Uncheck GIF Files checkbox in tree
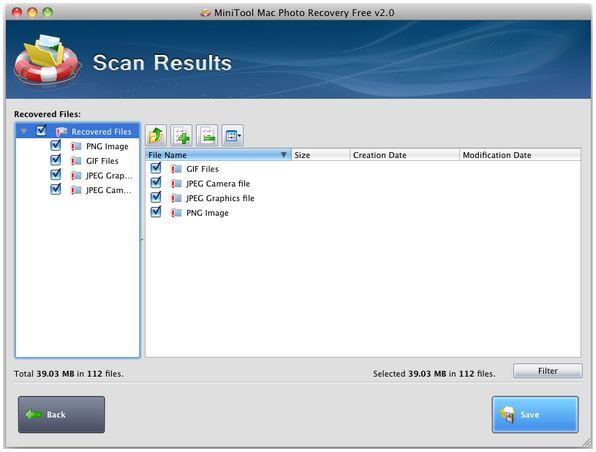The image size is (596, 452). click(x=55, y=160)
